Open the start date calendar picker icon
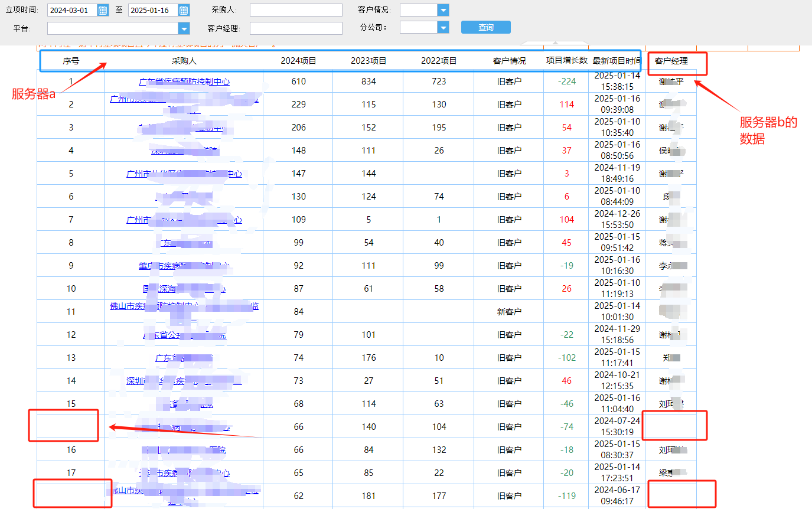Screen dimensions: 812x509 [x=103, y=10]
